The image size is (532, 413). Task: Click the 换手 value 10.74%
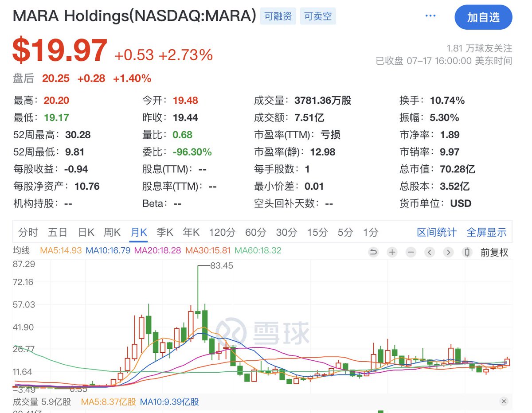[x=447, y=101]
